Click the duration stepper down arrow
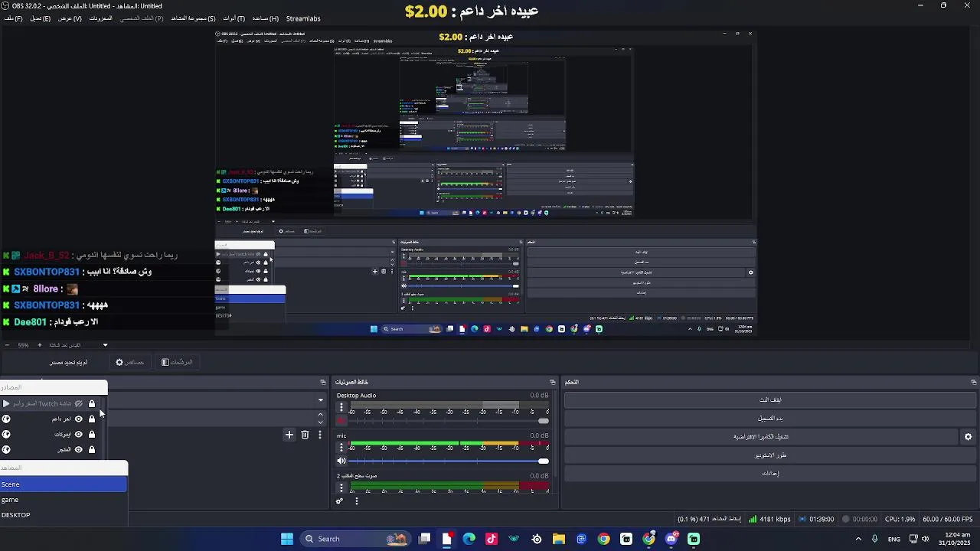This screenshot has height=551, width=980. tap(321, 422)
